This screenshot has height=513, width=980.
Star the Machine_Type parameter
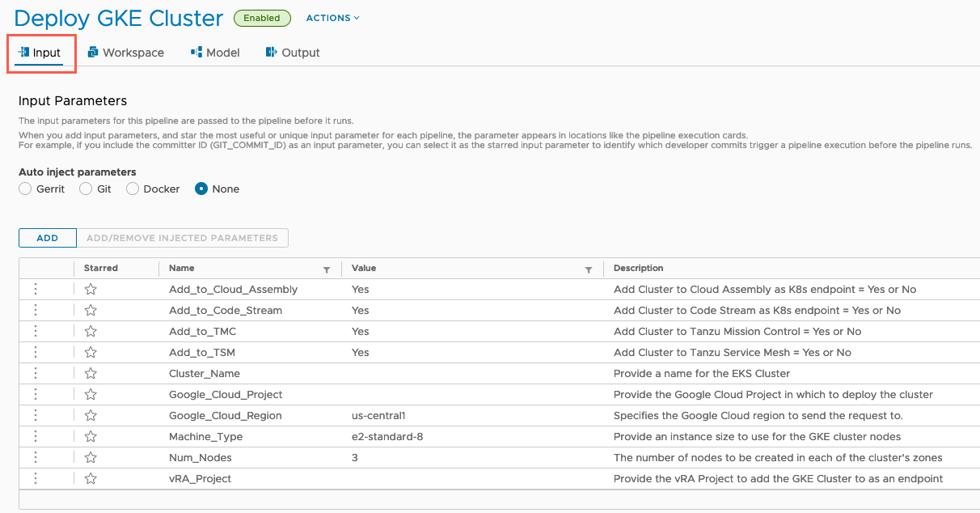point(91,436)
